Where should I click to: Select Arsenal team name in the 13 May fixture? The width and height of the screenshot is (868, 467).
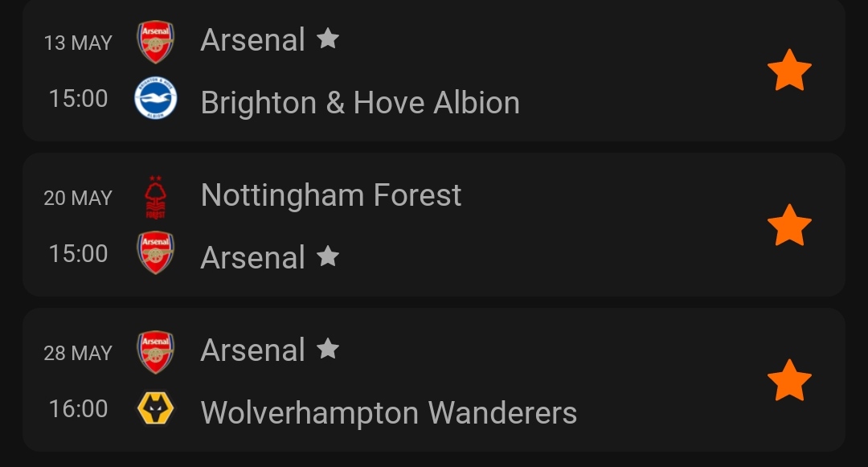pos(253,40)
